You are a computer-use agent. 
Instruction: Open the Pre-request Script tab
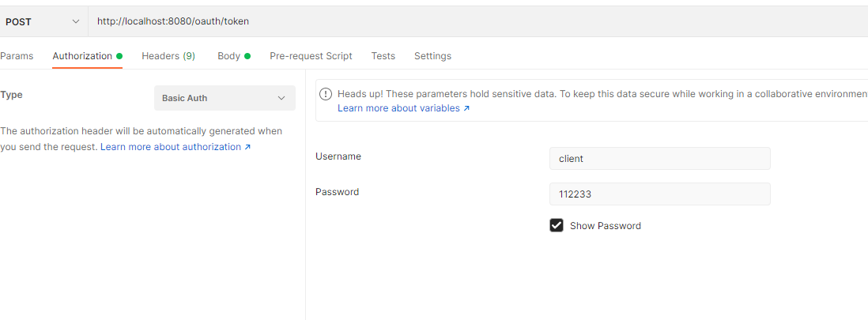pyautogui.click(x=311, y=56)
